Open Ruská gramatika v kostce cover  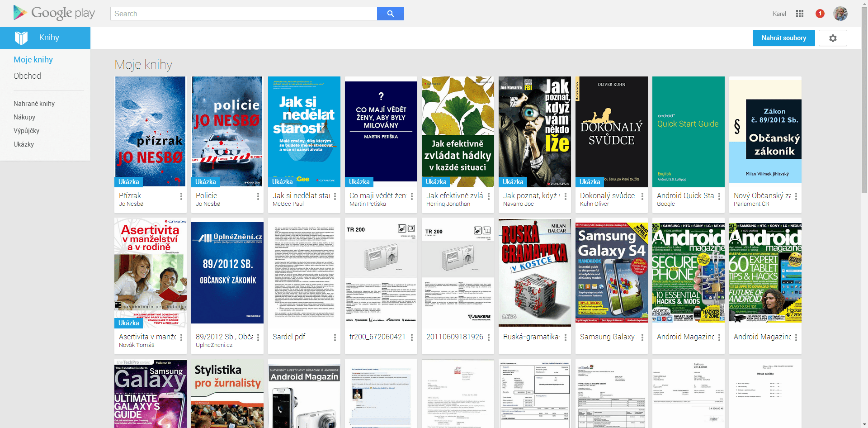click(x=534, y=273)
